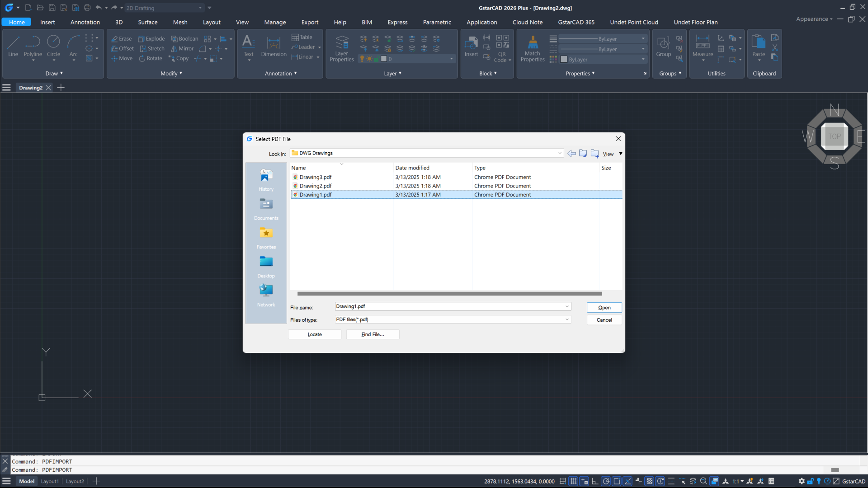Image resolution: width=868 pixels, height=488 pixels.
Task: Expand the Modify panel
Action: (x=171, y=73)
